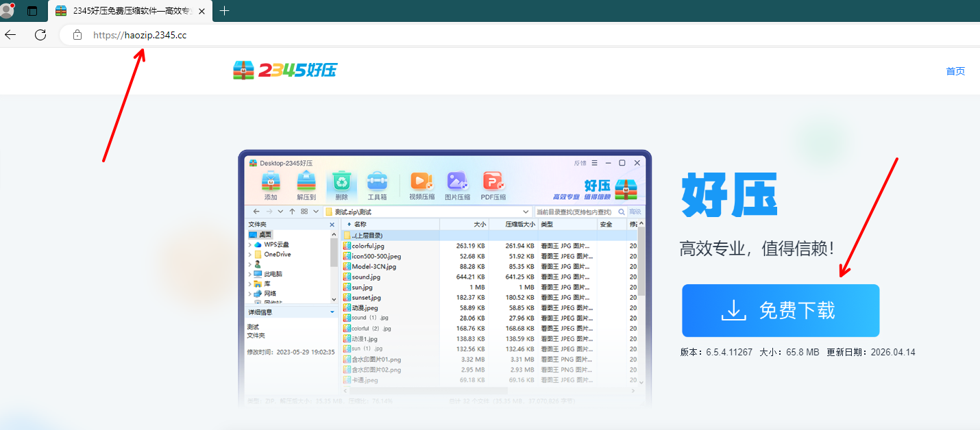
Task: Click the PDF压缩 icon
Action: [493, 186]
